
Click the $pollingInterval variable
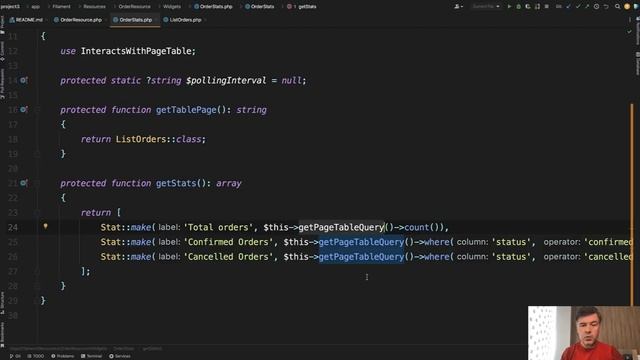[226, 80]
